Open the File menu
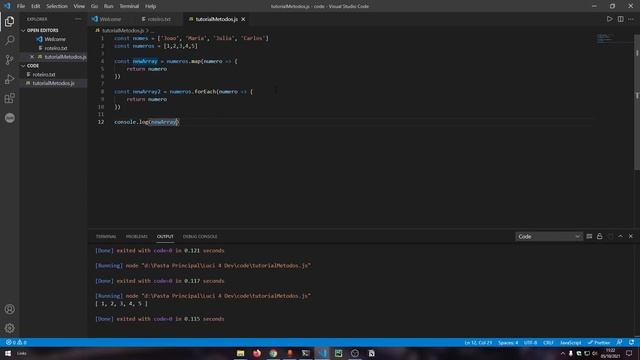Viewport: 640px width, 360px height. coord(21,6)
